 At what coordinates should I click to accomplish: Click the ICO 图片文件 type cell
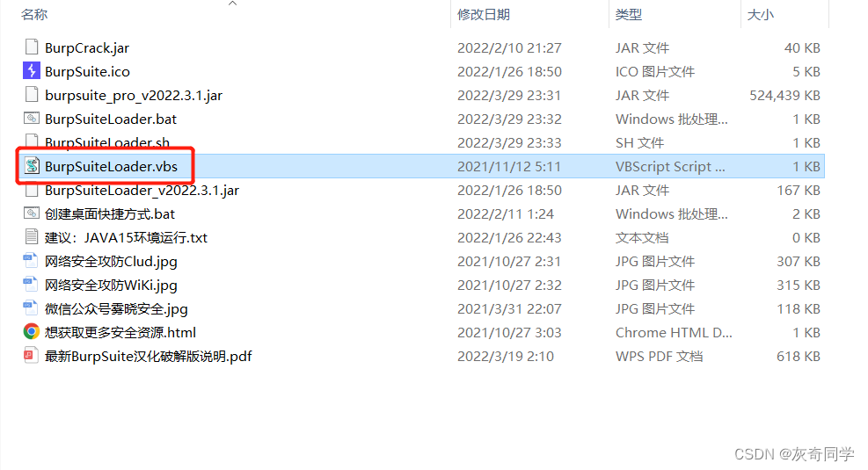click(x=655, y=72)
